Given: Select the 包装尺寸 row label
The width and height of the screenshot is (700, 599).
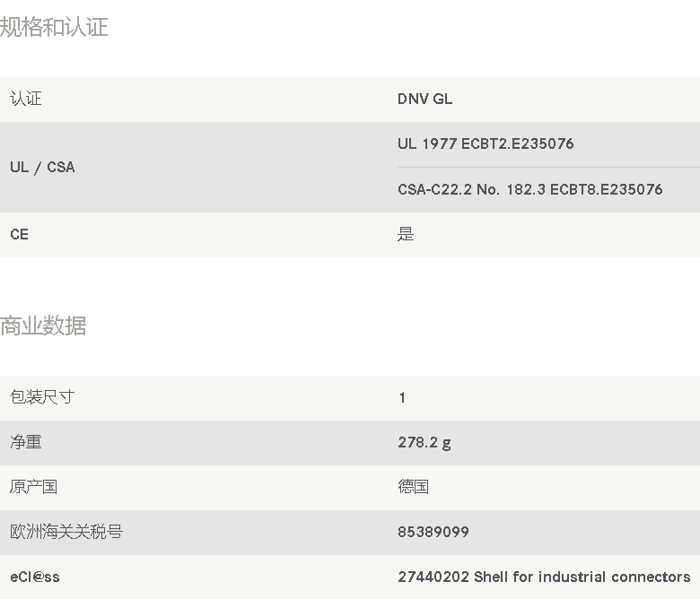Looking at the screenshot, I should tap(42, 397).
